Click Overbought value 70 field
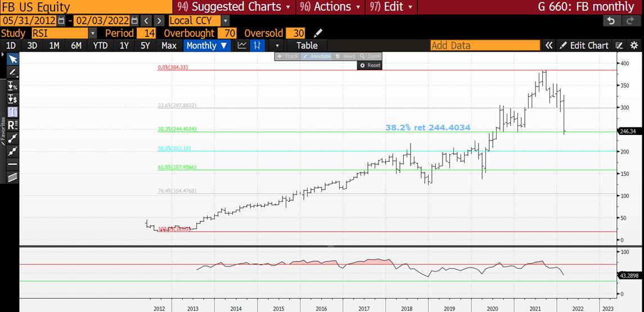This screenshot has height=312, width=644. [x=228, y=33]
